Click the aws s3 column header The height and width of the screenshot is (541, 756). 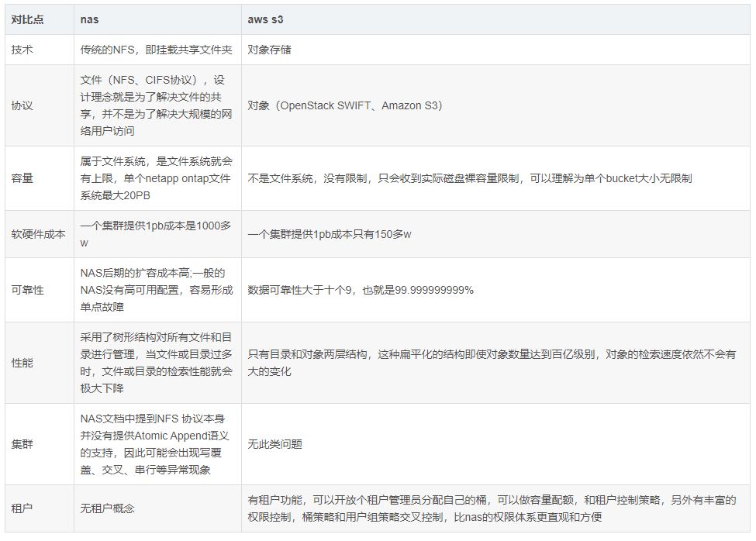point(495,19)
